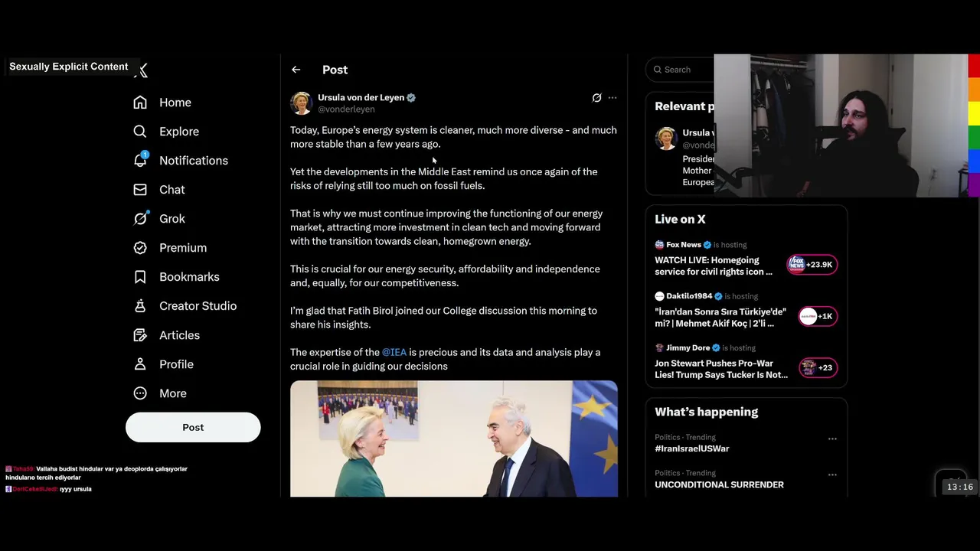Click the Grok sidebar label
Viewport: 980px width, 551px height.
[172, 219]
